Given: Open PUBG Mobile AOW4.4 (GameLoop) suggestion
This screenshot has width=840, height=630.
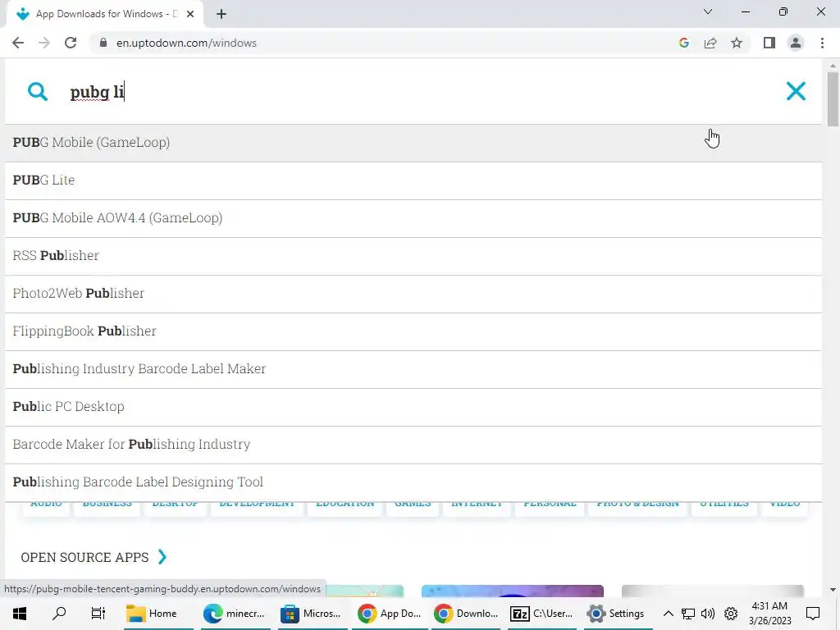Looking at the screenshot, I should pos(413,218).
